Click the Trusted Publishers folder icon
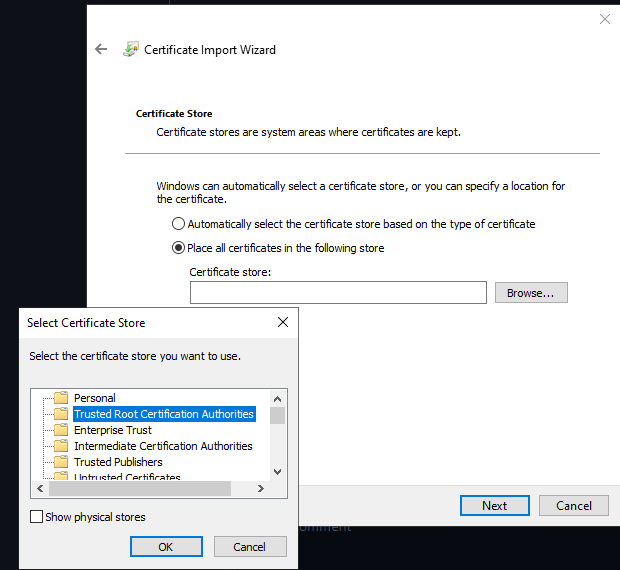The width and height of the screenshot is (620, 570). pos(61,462)
